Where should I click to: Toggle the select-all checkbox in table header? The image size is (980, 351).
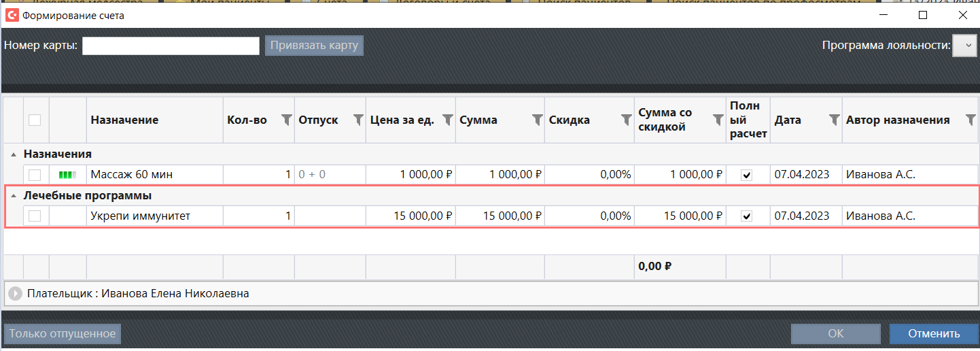(35, 120)
